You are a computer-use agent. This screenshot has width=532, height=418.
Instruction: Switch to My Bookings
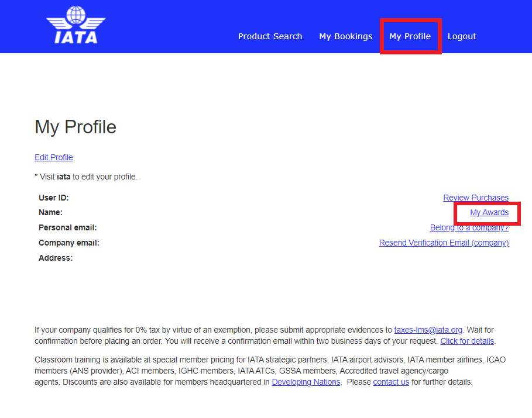point(345,36)
